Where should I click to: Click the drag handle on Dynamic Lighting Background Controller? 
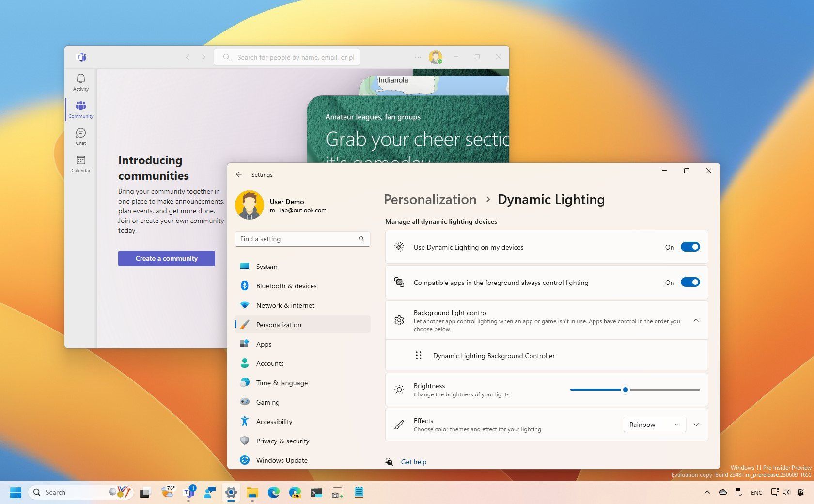click(x=419, y=355)
